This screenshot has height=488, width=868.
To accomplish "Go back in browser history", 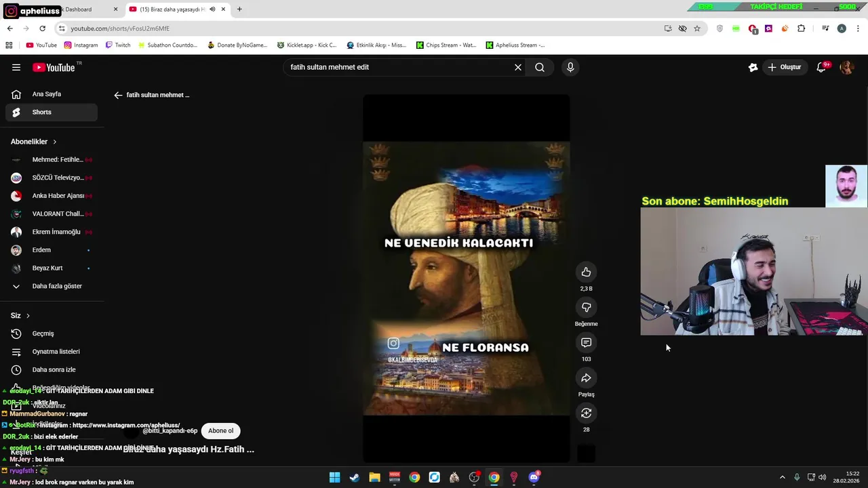I will [9, 28].
